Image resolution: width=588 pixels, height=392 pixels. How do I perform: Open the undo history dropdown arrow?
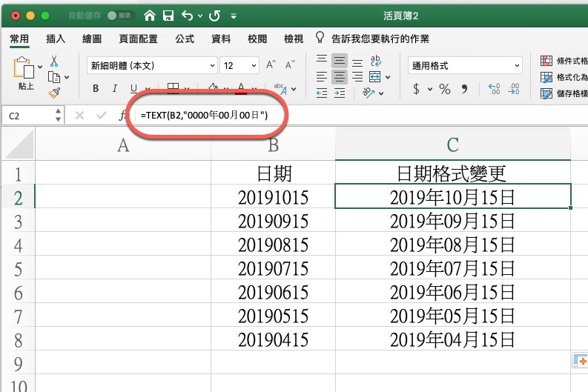tap(200, 16)
